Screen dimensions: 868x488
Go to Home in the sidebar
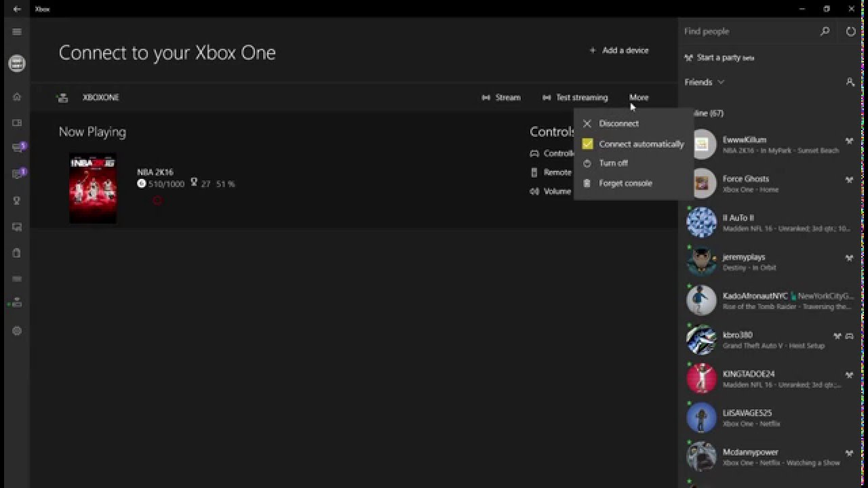point(17,97)
